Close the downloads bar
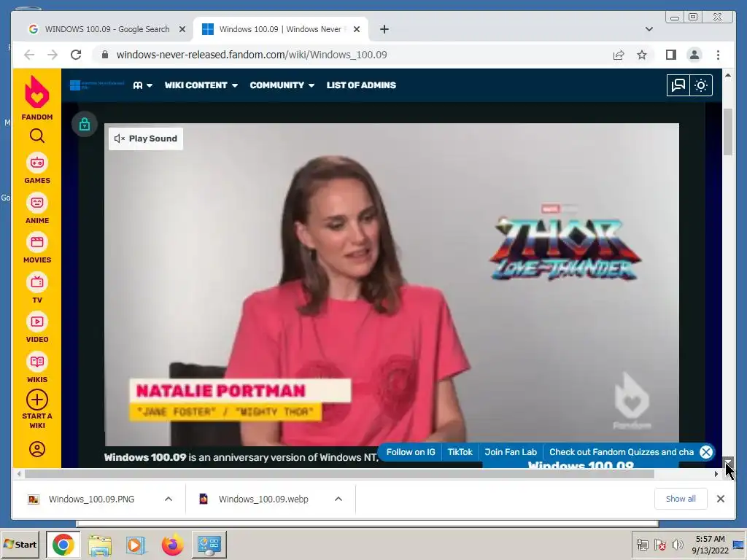Image resolution: width=747 pixels, height=560 pixels. [x=720, y=499]
